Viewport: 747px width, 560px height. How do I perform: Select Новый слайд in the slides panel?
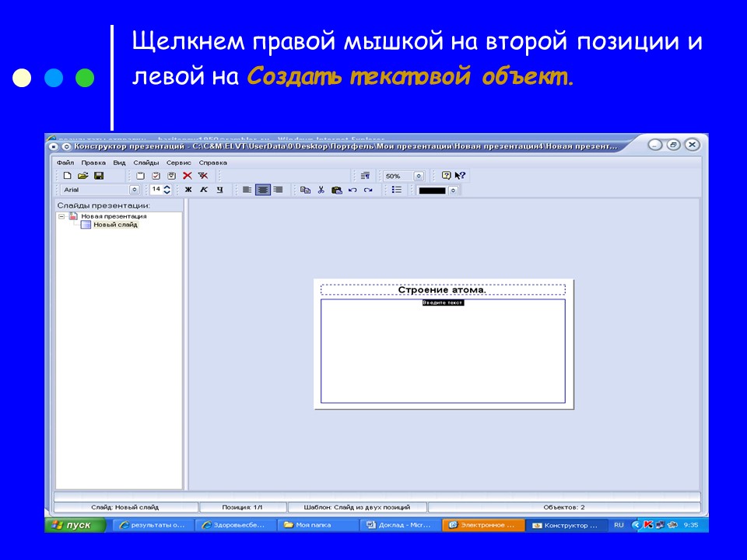(115, 224)
